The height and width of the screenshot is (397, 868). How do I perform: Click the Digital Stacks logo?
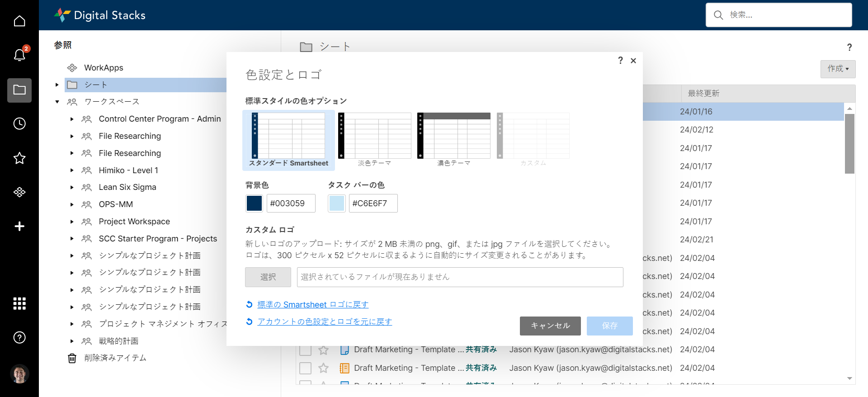(100, 15)
